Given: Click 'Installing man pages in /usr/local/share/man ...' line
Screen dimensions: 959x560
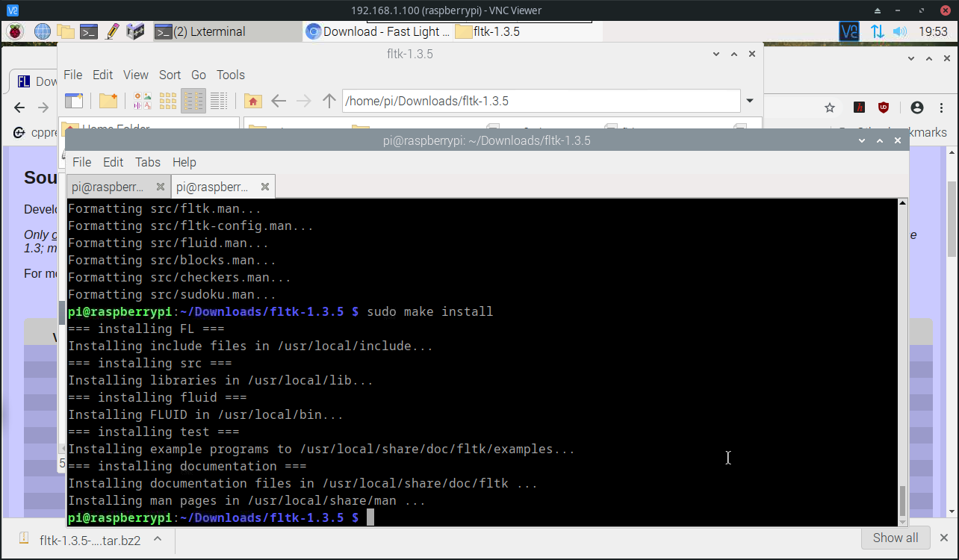Looking at the screenshot, I should (x=247, y=500).
